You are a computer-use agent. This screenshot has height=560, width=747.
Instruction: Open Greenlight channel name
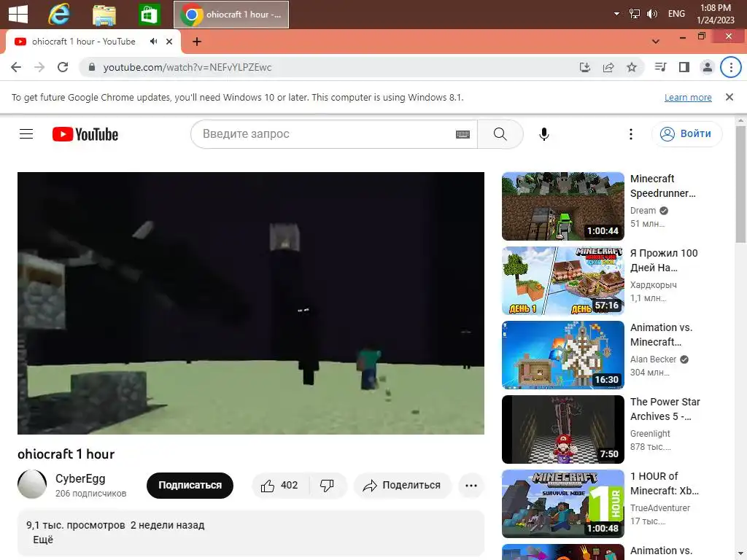coord(650,433)
